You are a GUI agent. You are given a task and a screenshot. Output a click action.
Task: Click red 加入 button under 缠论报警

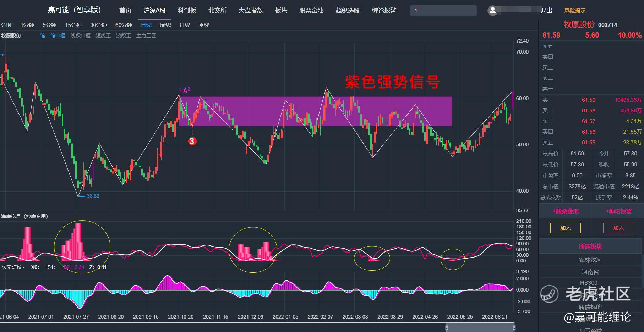[x=618, y=228]
